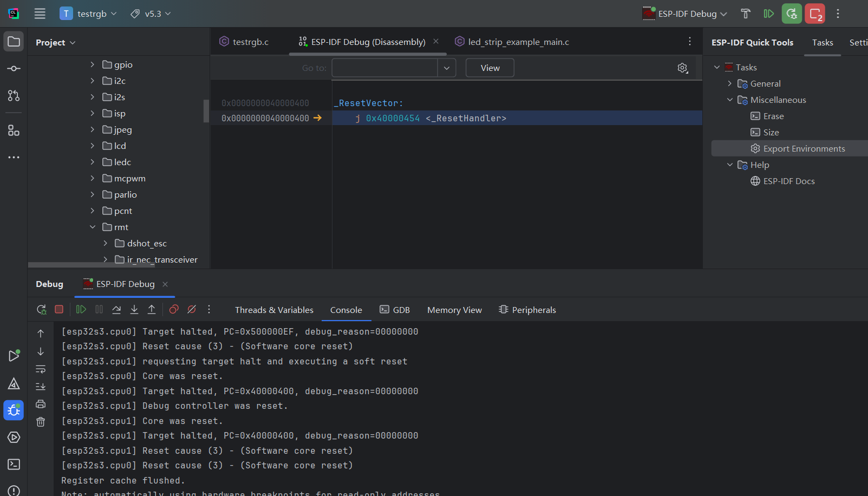Close the ESP-IDF Debug (Disassembly) tab
Viewport: 868px width, 496px height.
coord(436,41)
